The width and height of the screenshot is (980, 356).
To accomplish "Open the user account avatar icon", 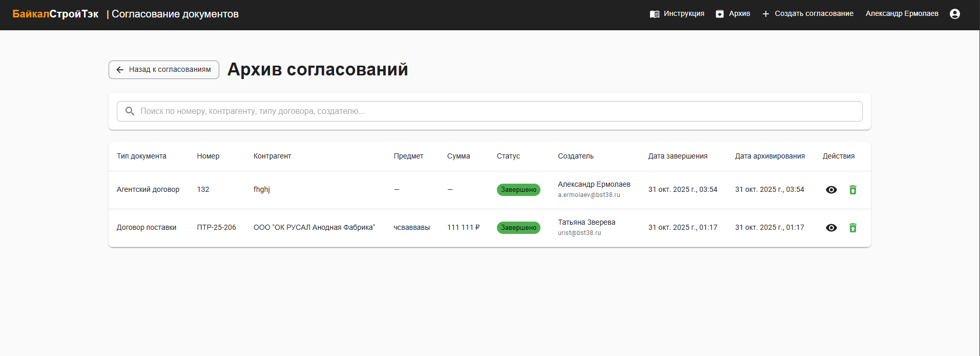I will [x=955, y=14].
